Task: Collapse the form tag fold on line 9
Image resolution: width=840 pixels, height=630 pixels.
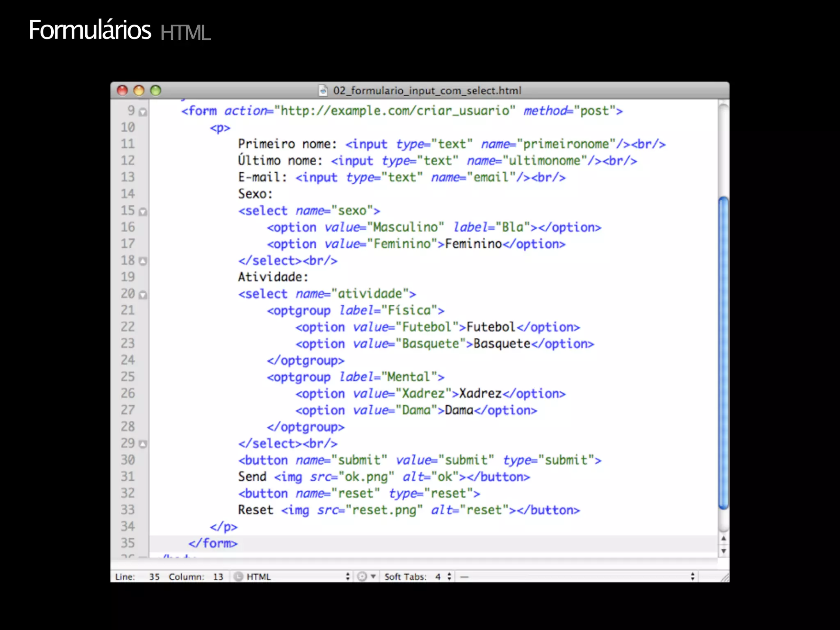Action: [143, 112]
